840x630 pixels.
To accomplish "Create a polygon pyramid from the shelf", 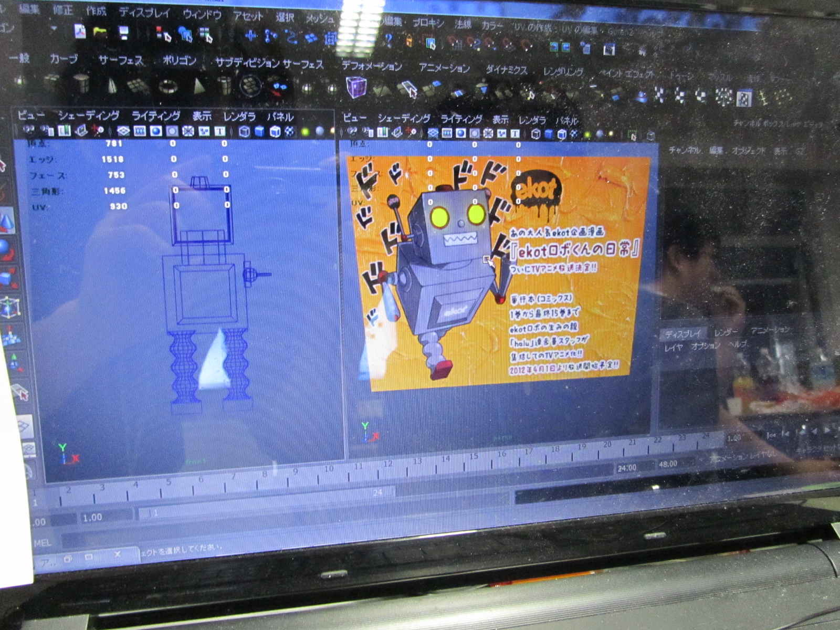I will [198, 86].
